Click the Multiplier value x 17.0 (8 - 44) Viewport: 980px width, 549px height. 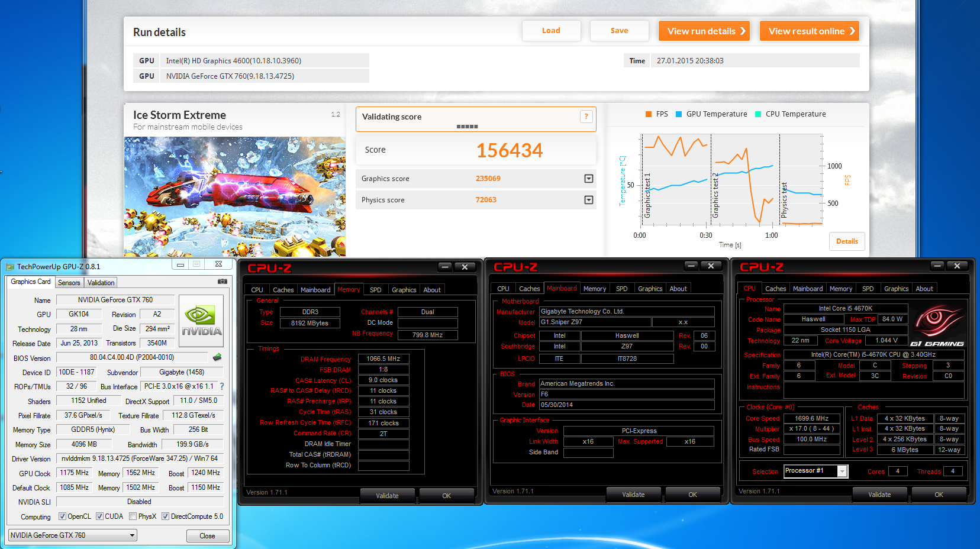[x=812, y=428]
